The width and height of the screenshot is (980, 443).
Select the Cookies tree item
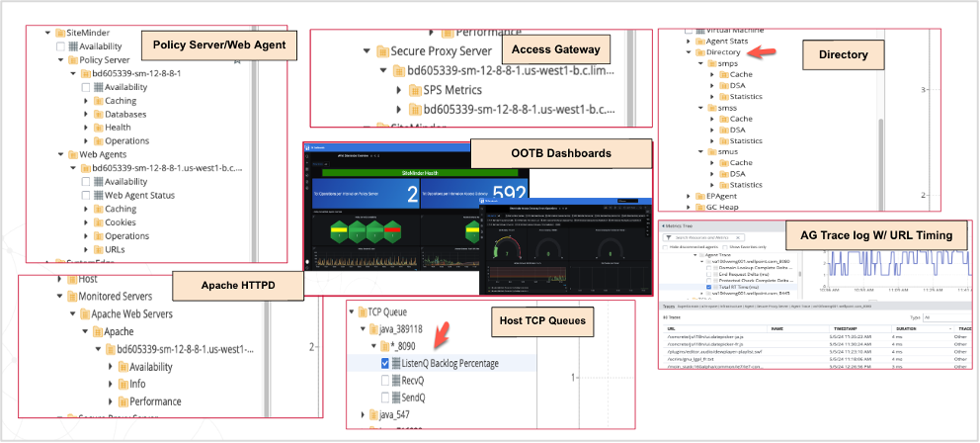pos(120,223)
